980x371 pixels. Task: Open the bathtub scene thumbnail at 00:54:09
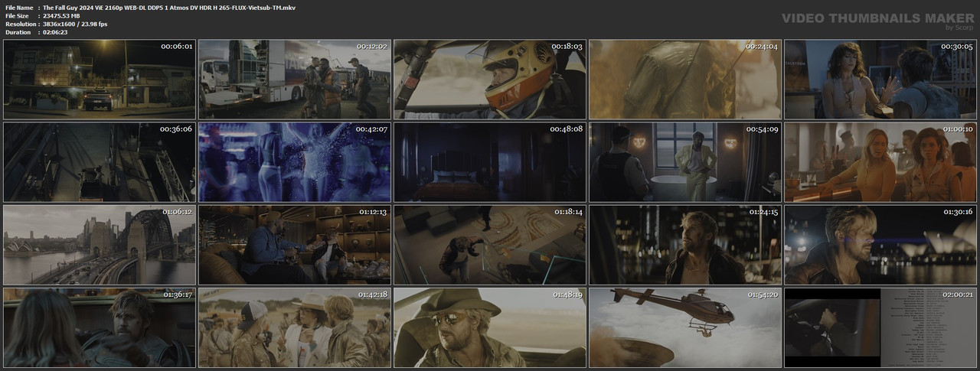coord(684,162)
